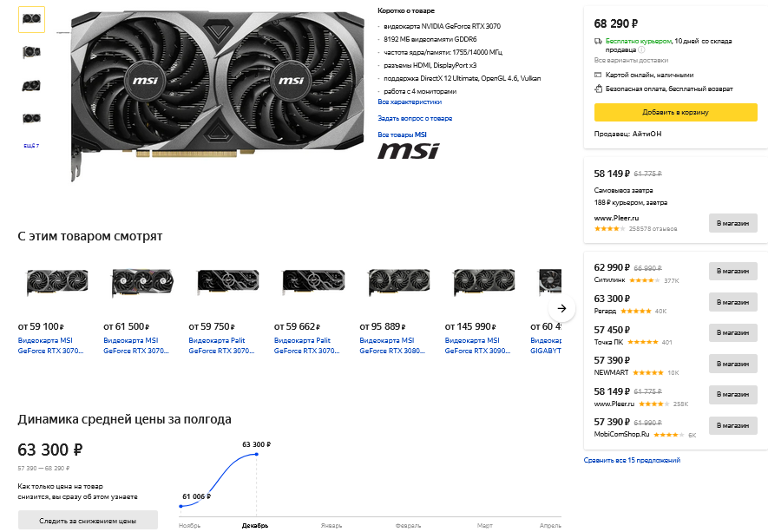Select the first product thumbnail image
The height and width of the screenshot is (532, 768).
(x=31, y=19)
